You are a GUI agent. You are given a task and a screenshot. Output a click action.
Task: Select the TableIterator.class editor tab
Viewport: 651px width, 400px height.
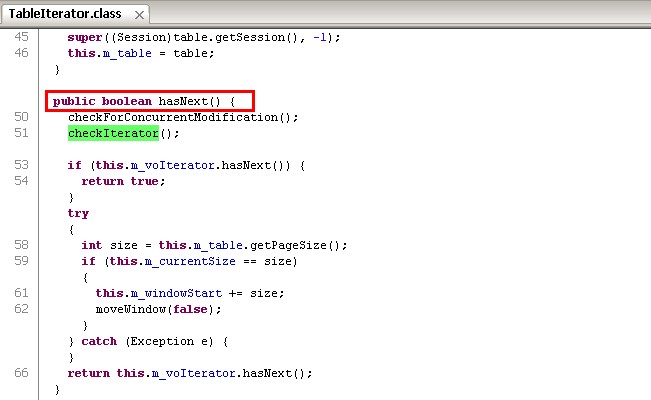point(65,14)
